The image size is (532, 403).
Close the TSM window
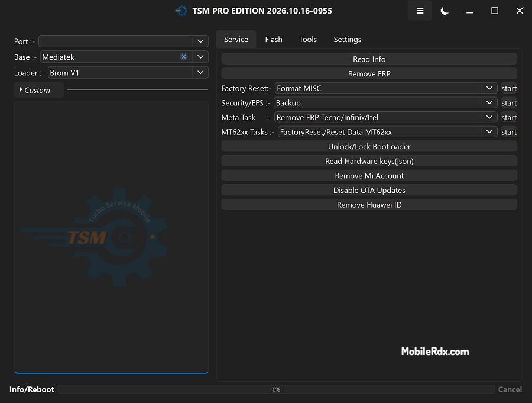pyautogui.click(x=520, y=11)
